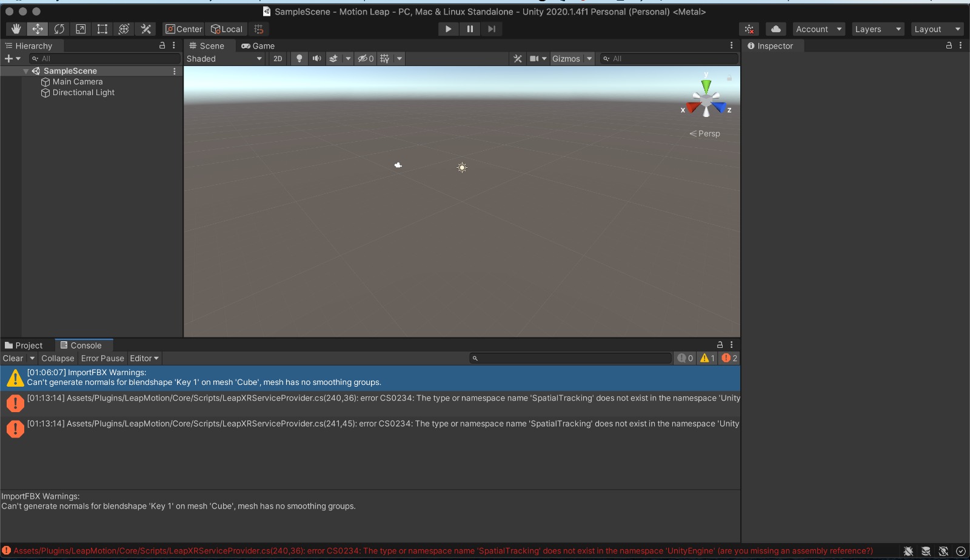
Task: Collapse SampleScene in Hierarchy
Action: point(26,72)
